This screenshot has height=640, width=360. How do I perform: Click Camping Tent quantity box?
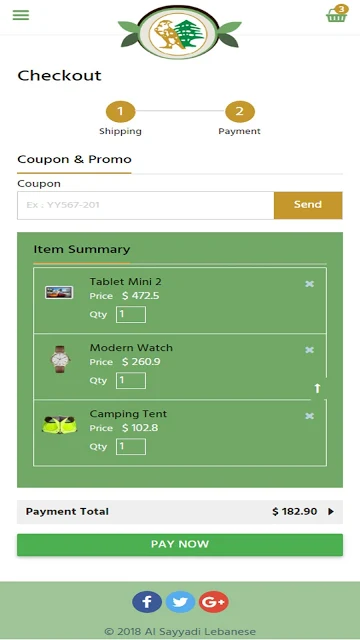coord(131,447)
